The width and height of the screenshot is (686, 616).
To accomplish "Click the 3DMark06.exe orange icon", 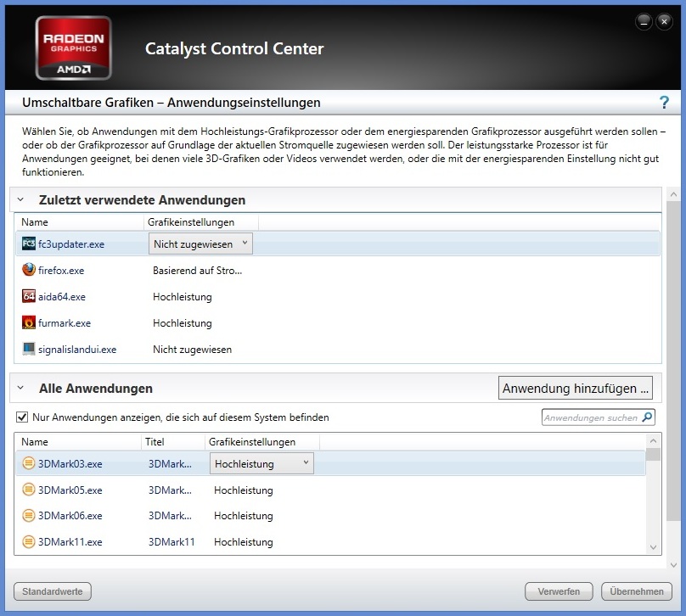I will [x=28, y=515].
